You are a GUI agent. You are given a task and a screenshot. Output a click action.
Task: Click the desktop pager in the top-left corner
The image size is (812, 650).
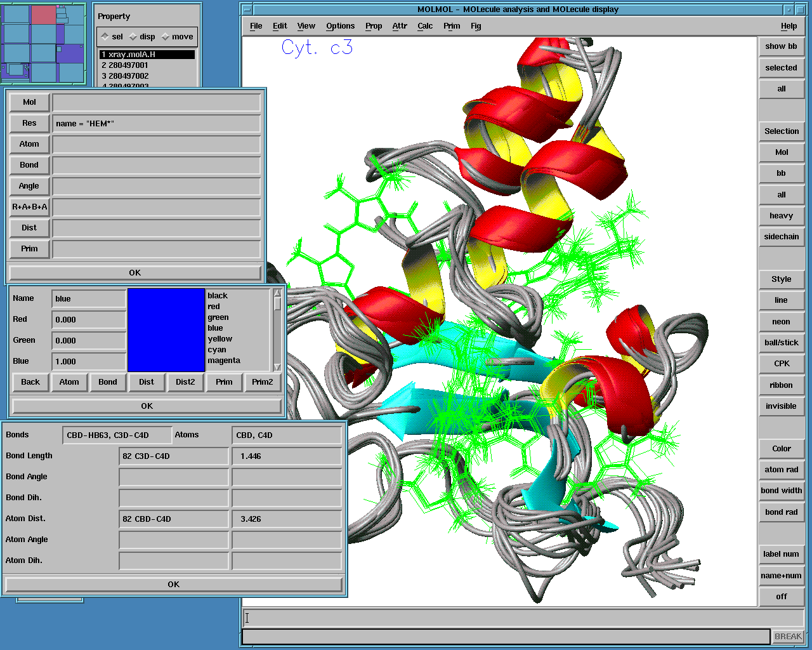tap(43, 43)
